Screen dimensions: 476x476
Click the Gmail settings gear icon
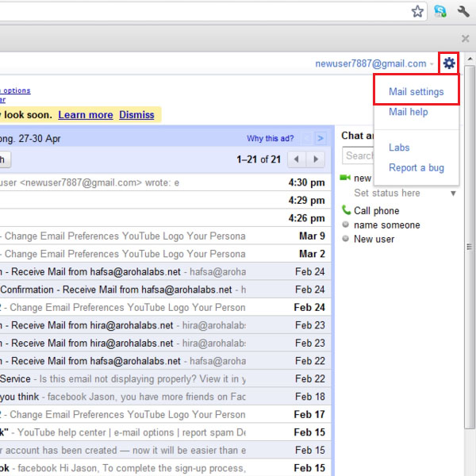coord(449,63)
